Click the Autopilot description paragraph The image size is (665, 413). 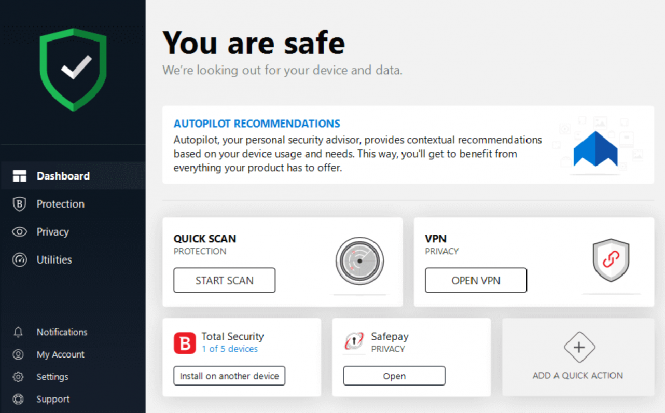click(x=358, y=154)
